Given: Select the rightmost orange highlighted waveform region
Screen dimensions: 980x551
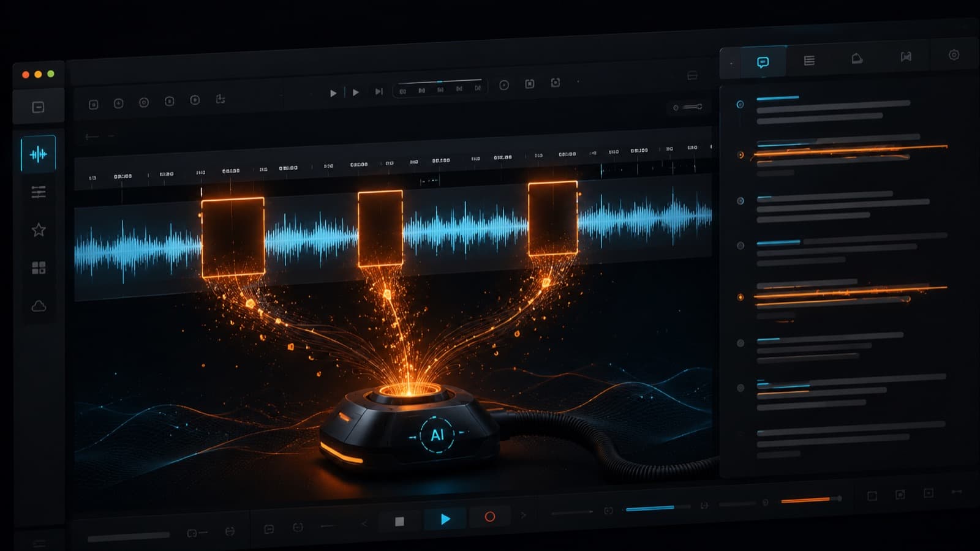Looking at the screenshot, I should click(553, 217).
